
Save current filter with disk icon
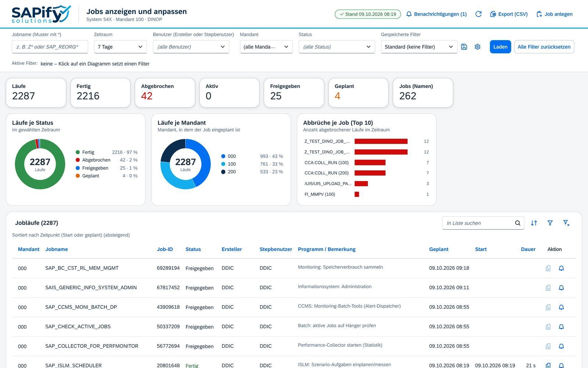(464, 47)
